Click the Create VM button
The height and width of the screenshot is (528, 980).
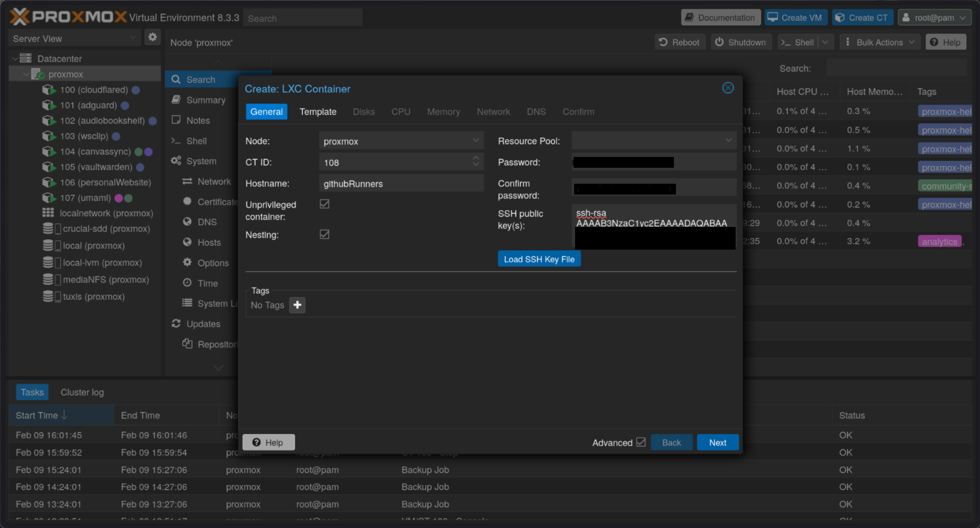pos(796,17)
